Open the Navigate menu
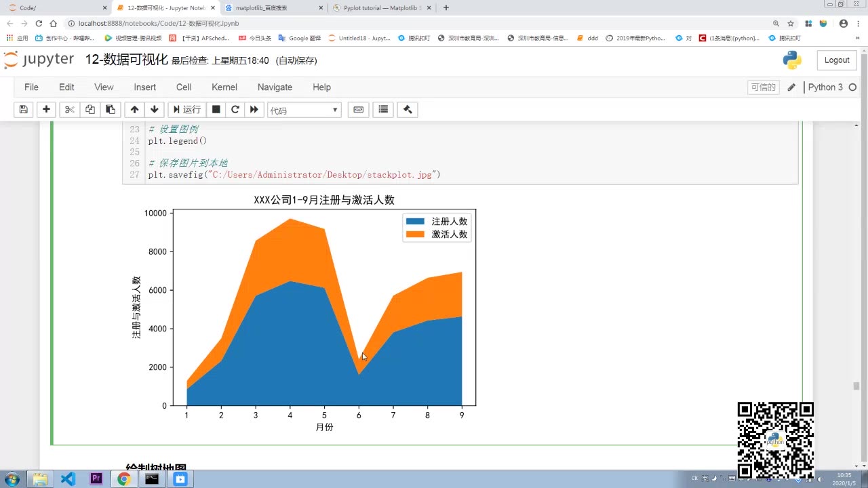Viewport: 868px width, 488px height. (x=275, y=87)
